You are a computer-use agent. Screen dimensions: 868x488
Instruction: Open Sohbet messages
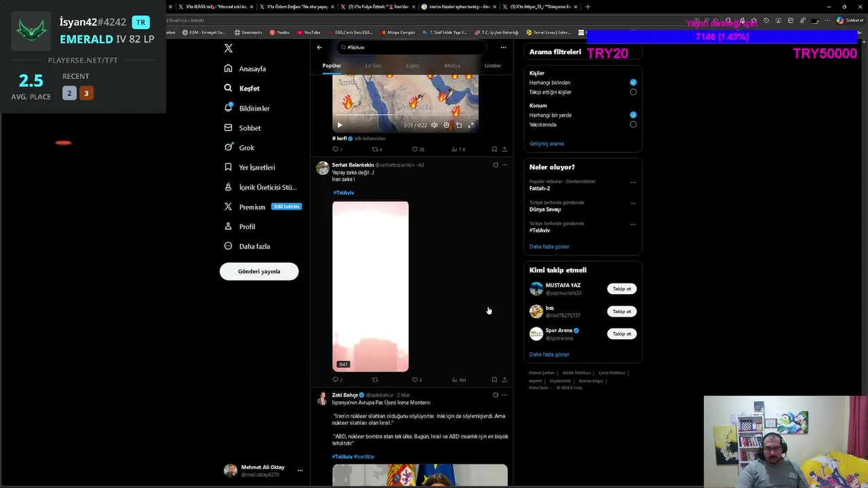click(x=243, y=128)
